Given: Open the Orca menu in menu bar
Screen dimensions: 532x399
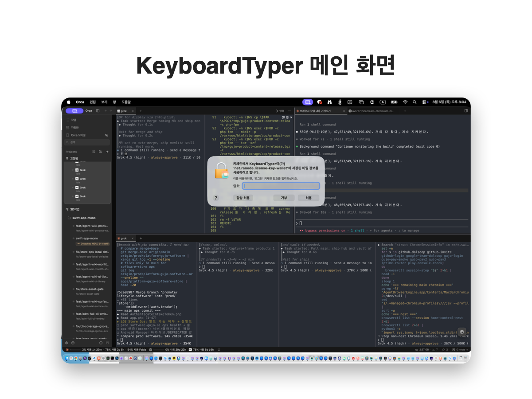Looking at the screenshot, I should [80, 102].
